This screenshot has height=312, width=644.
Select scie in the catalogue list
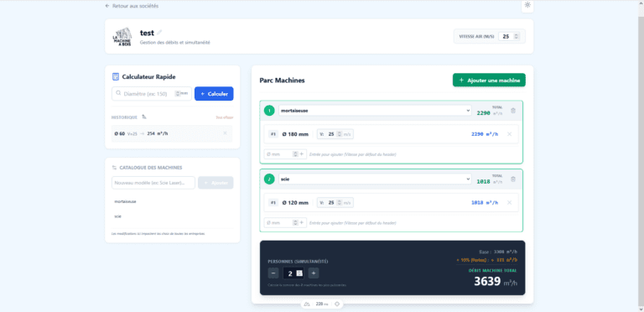pyautogui.click(x=118, y=216)
